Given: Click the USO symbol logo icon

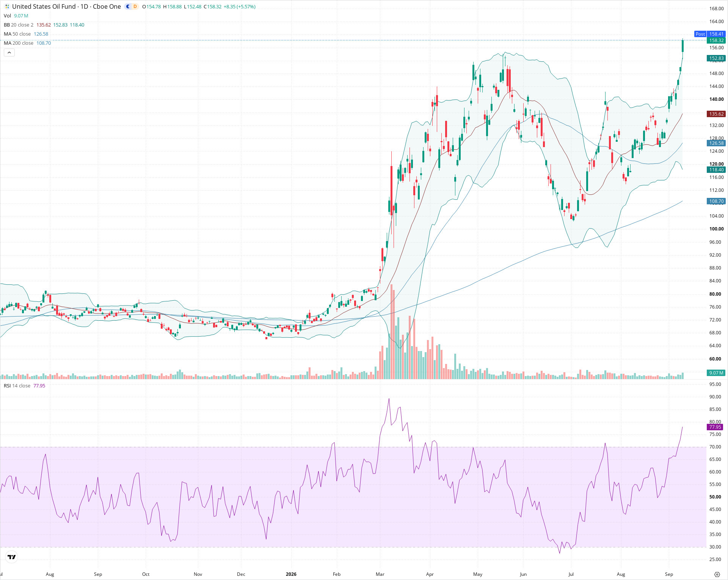Looking at the screenshot, I should pyautogui.click(x=7, y=6).
